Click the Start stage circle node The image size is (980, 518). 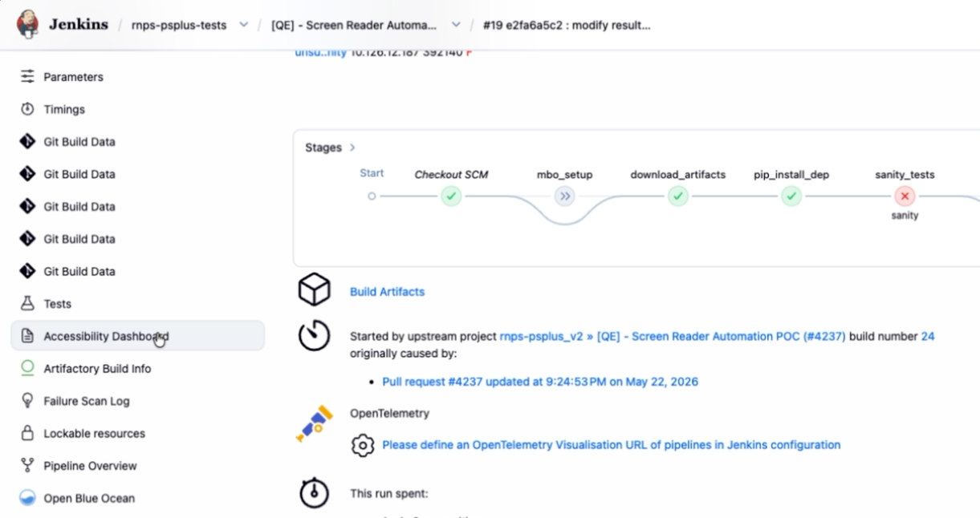(x=372, y=196)
